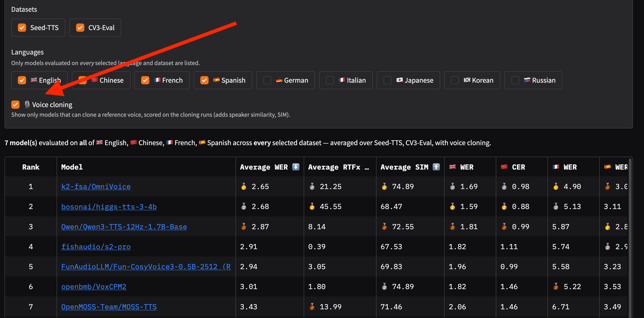Click the bronze medal beside 5.22
The image size is (644, 318).
(x=556, y=286)
